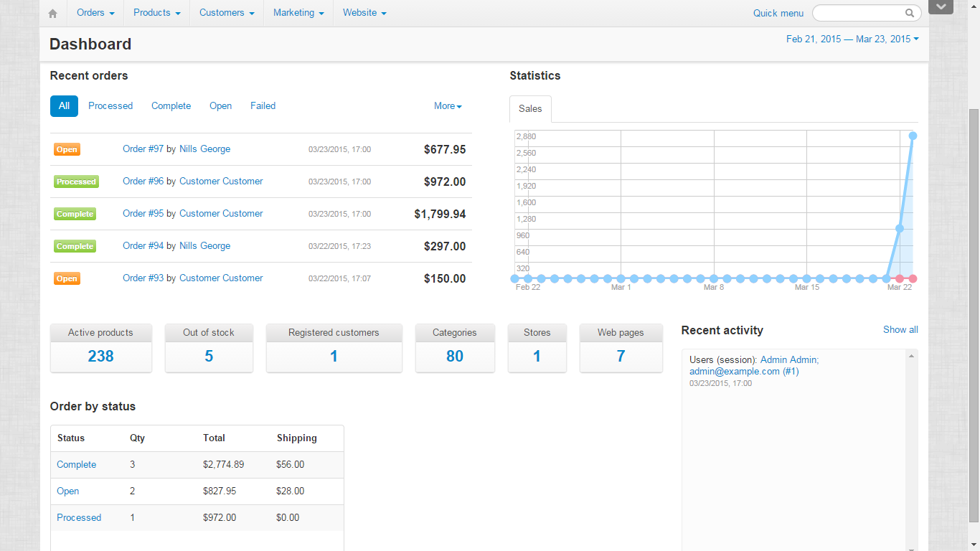Select the Sales statistics tab

530,109
